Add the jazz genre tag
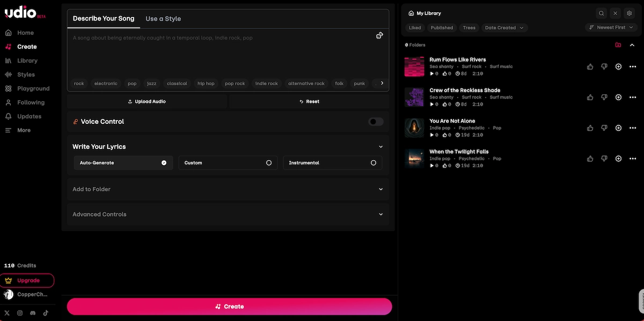The width and height of the screenshot is (644, 321). [x=151, y=84]
